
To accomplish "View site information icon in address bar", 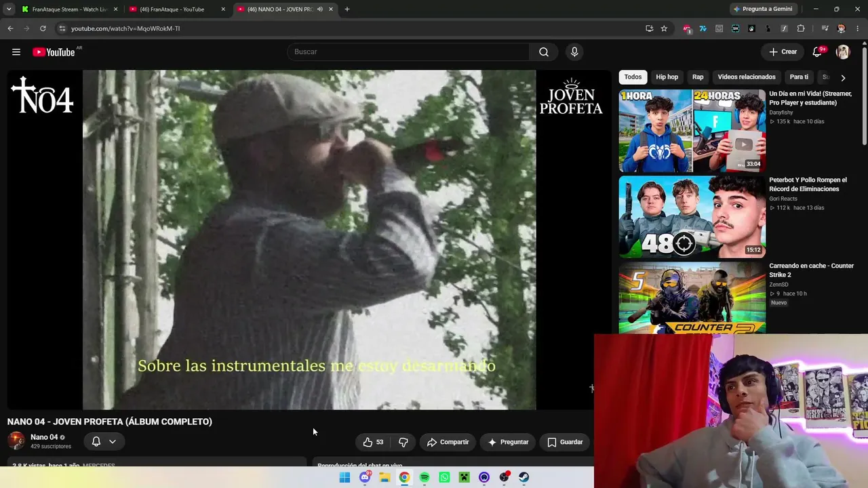I will [x=62, y=28].
